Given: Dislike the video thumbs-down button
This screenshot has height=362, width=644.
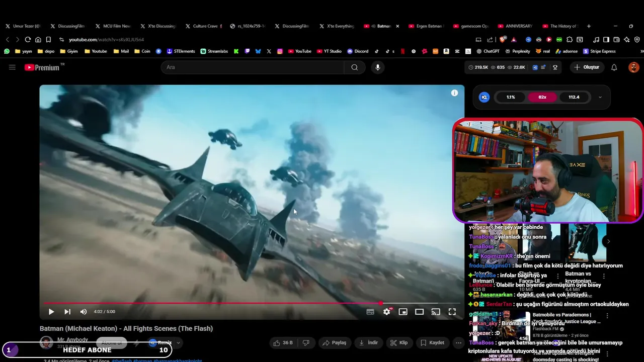Looking at the screenshot, I should tap(306, 343).
